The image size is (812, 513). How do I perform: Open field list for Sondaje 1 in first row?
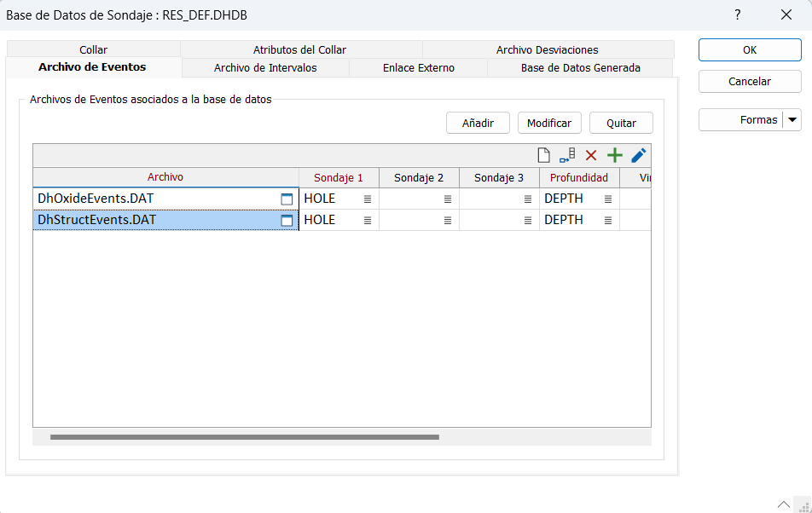(368, 199)
